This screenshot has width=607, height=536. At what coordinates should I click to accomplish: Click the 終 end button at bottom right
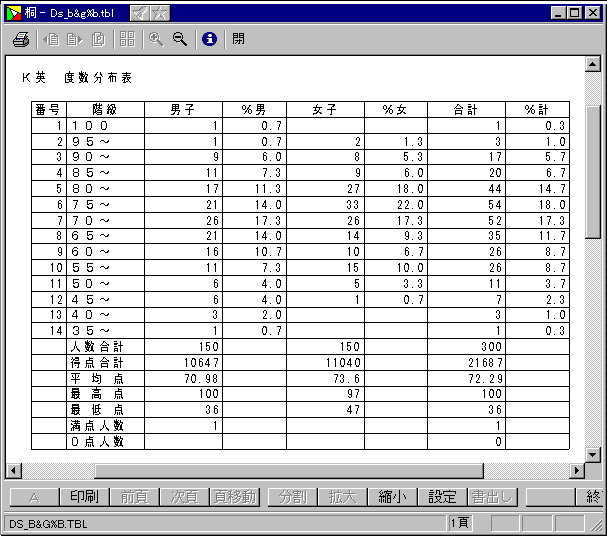click(x=594, y=497)
